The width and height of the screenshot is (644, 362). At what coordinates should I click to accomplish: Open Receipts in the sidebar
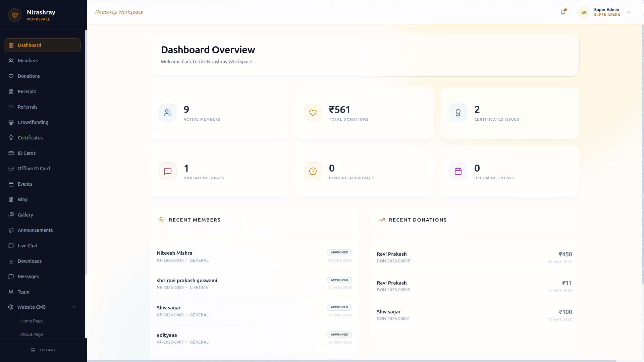pyautogui.click(x=42, y=92)
